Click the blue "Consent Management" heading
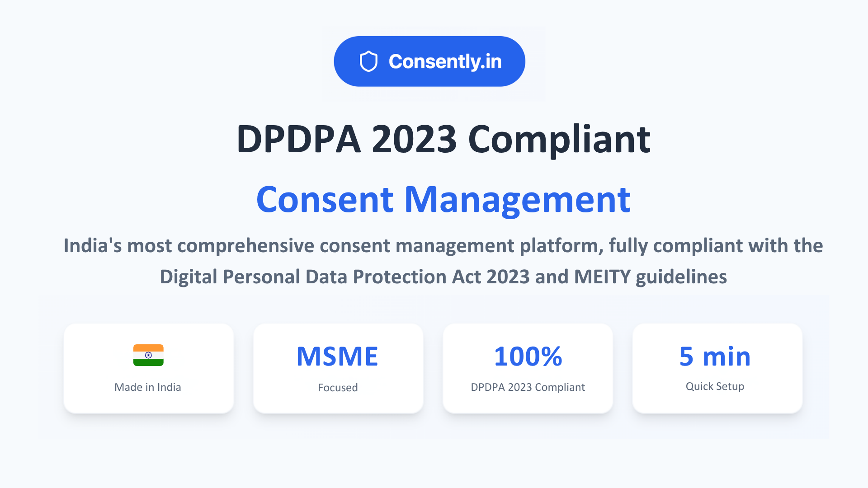This screenshot has width=868, height=488. coord(443,199)
